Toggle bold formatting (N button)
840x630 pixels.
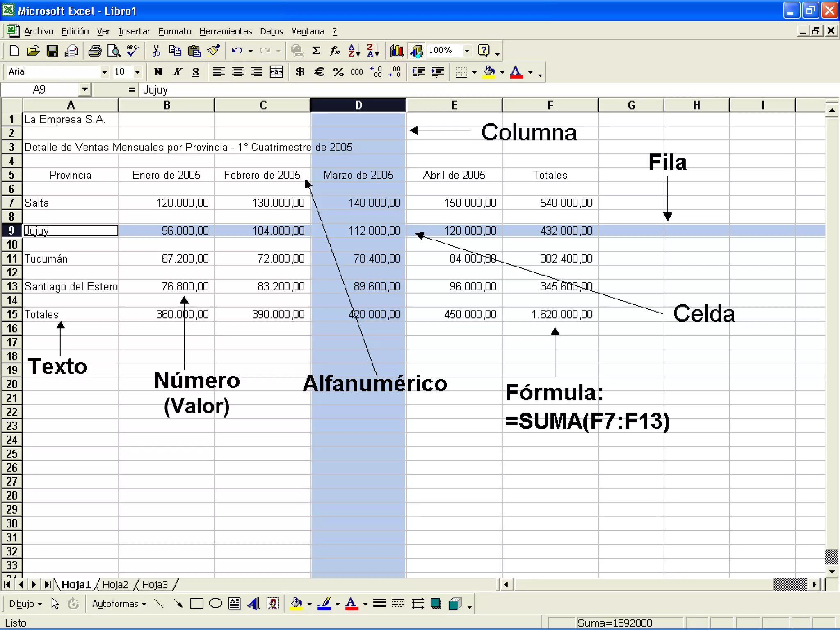point(158,72)
